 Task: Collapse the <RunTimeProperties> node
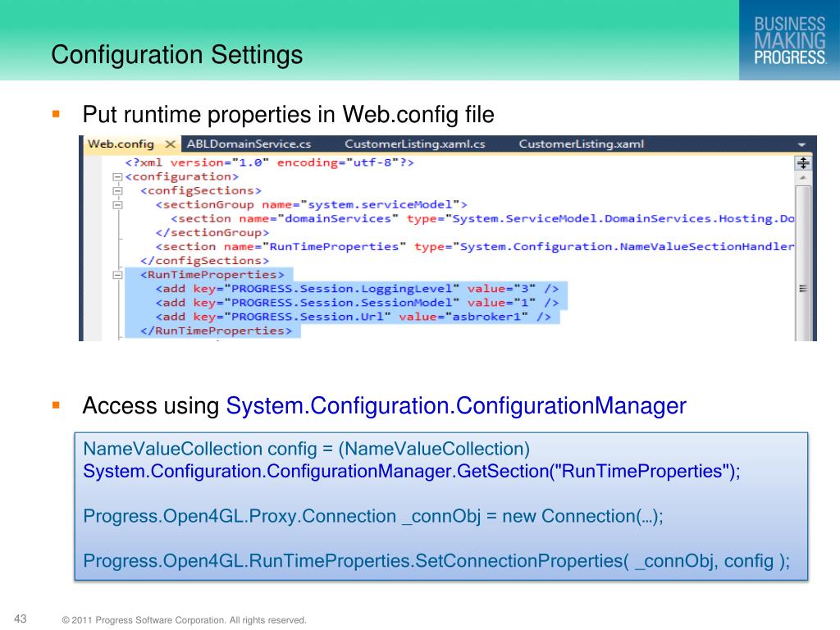click(117, 275)
